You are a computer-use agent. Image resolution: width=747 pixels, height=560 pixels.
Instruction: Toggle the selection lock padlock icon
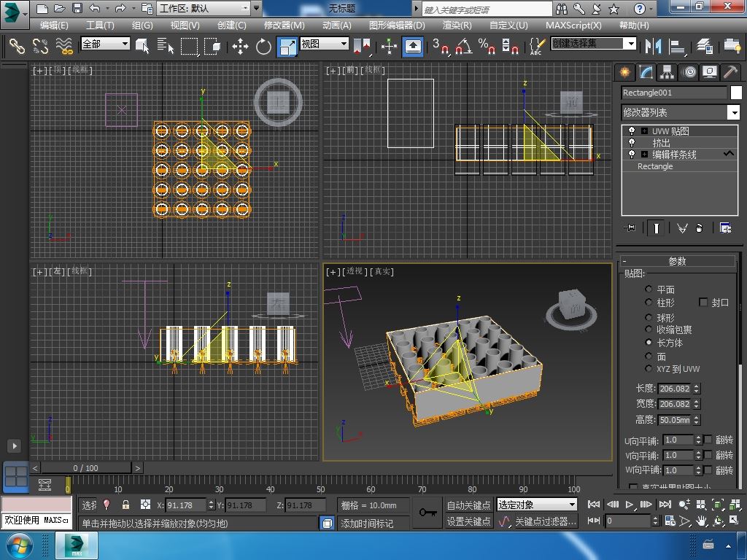[125, 505]
